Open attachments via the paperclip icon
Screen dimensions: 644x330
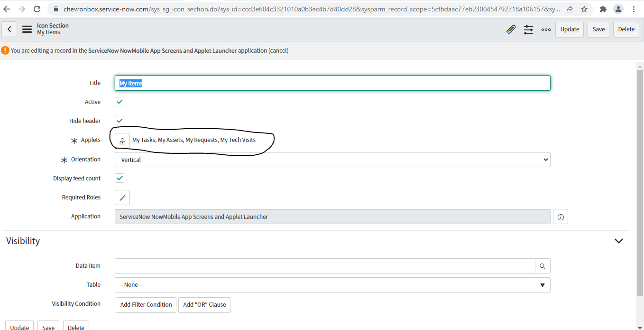[511, 29]
